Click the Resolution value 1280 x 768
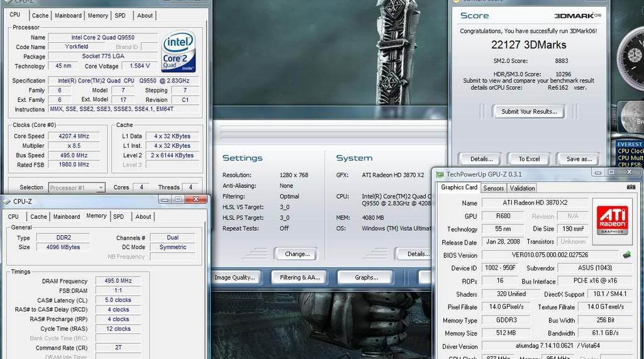This screenshot has height=359, width=644. (x=294, y=175)
